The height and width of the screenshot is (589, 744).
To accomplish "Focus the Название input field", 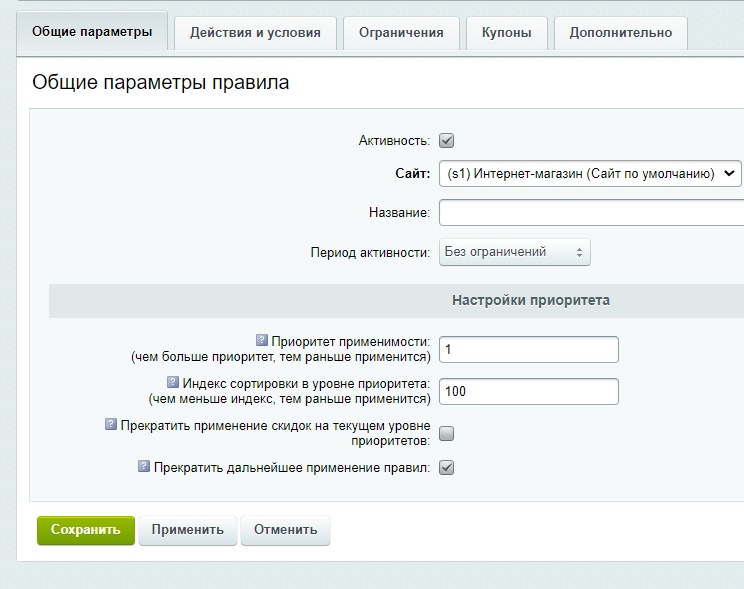I will [x=591, y=213].
